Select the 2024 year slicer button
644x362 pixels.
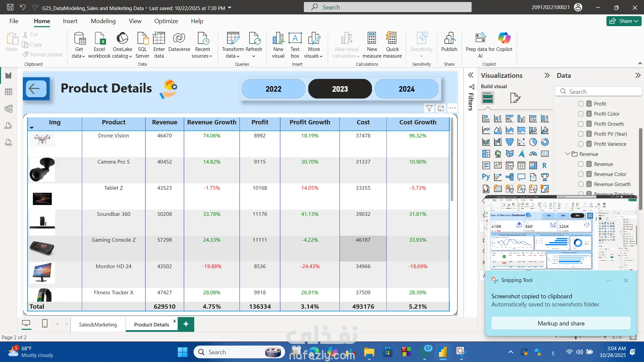click(406, 89)
